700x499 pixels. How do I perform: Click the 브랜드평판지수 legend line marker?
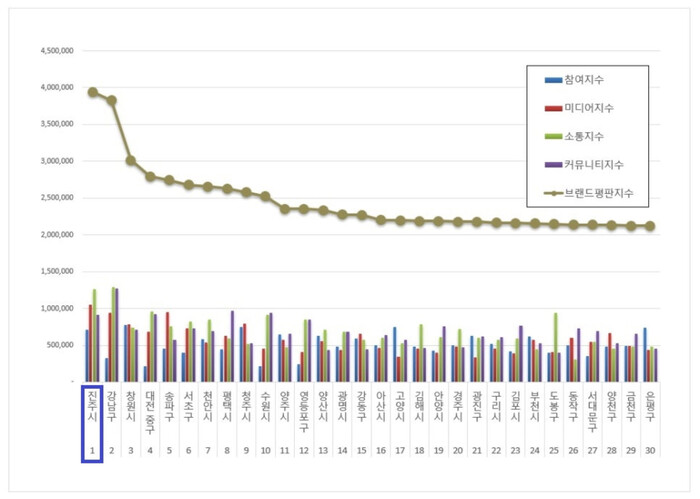[x=552, y=191]
